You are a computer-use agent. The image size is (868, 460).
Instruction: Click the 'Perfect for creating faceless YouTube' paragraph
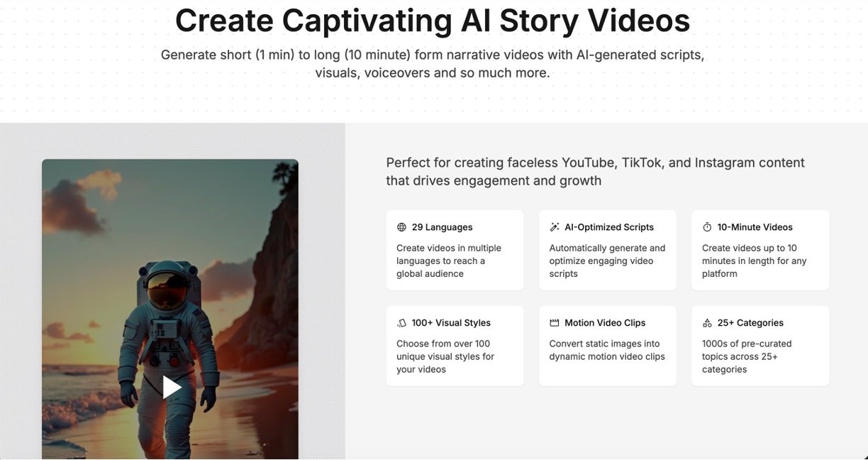pos(595,172)
